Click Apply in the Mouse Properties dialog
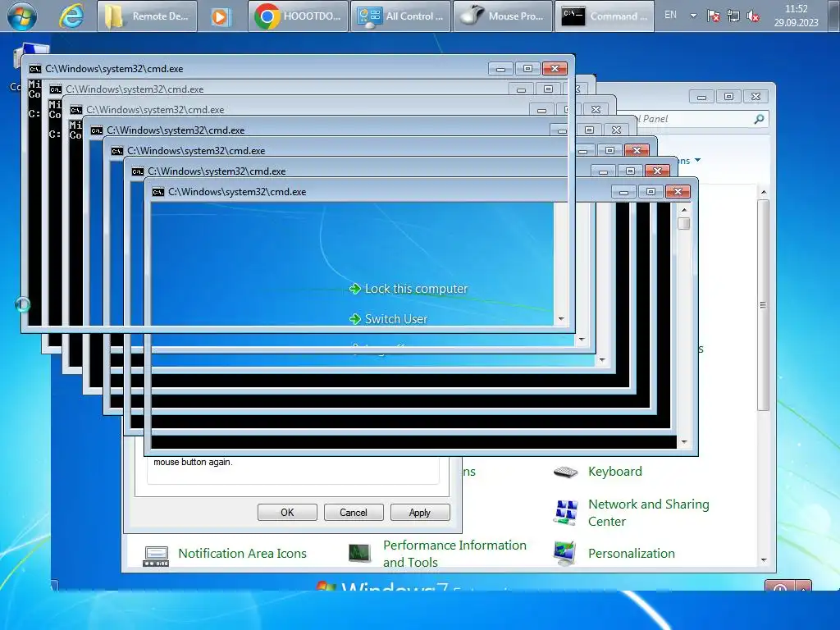840x630 pixels. (420, 513)
